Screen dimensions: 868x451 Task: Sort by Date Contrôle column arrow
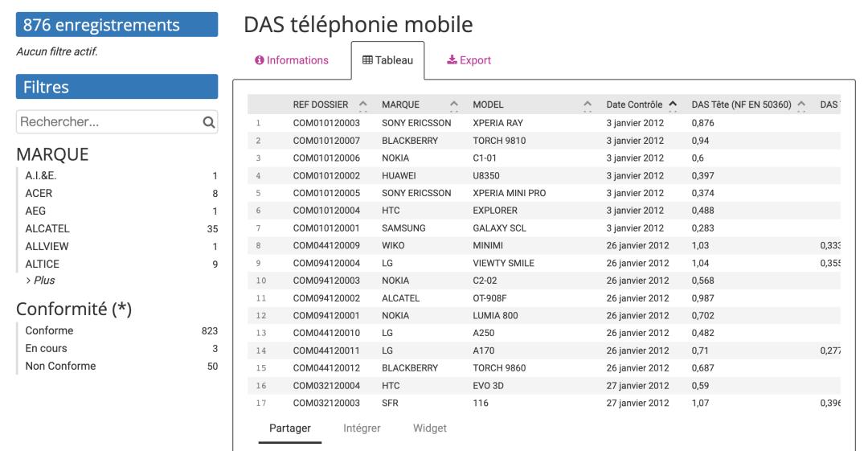click(672, 105)
